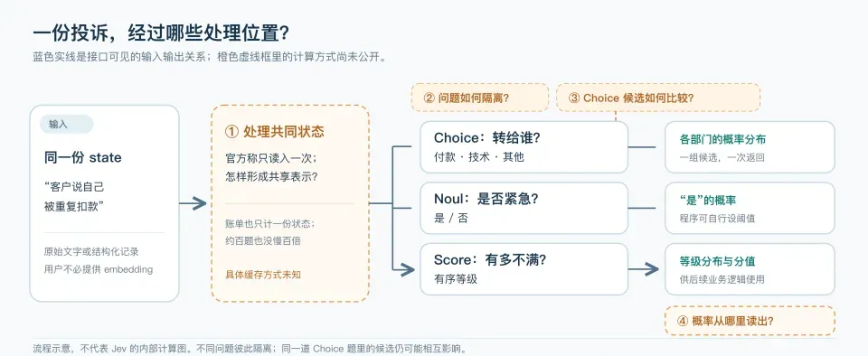Click the 同一份 state heading

(x=83, y=157)
